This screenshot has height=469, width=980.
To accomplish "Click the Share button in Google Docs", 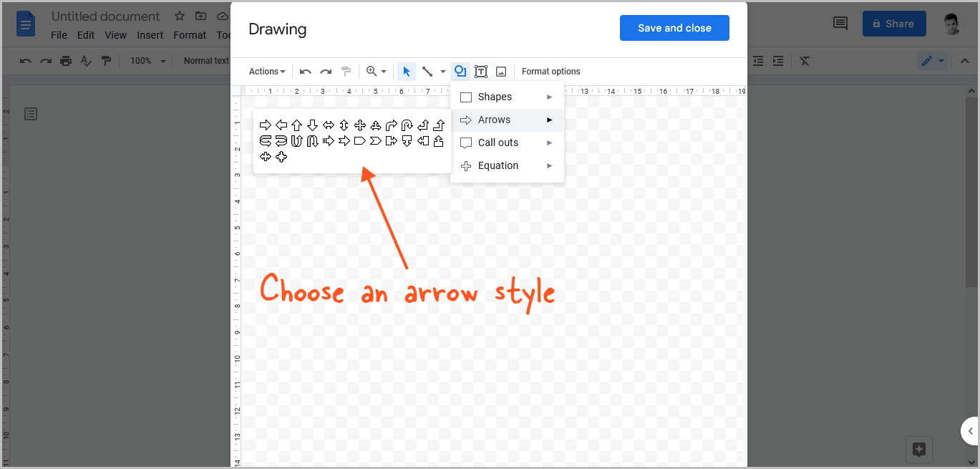I will tap(893, 23).
